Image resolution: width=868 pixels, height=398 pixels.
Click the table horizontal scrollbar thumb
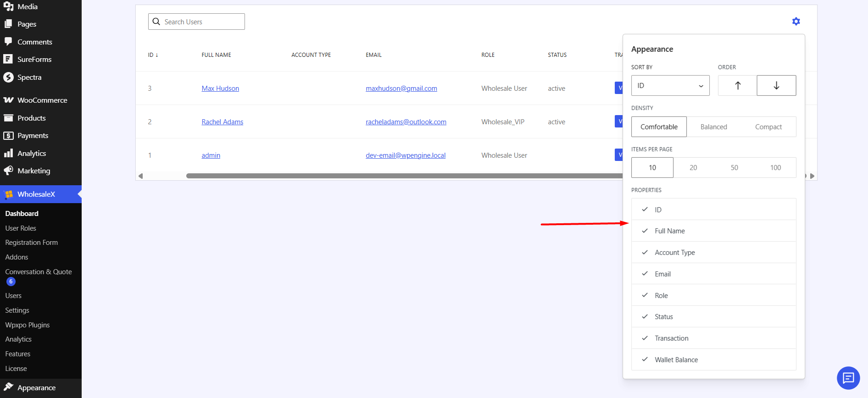(404, 176)
